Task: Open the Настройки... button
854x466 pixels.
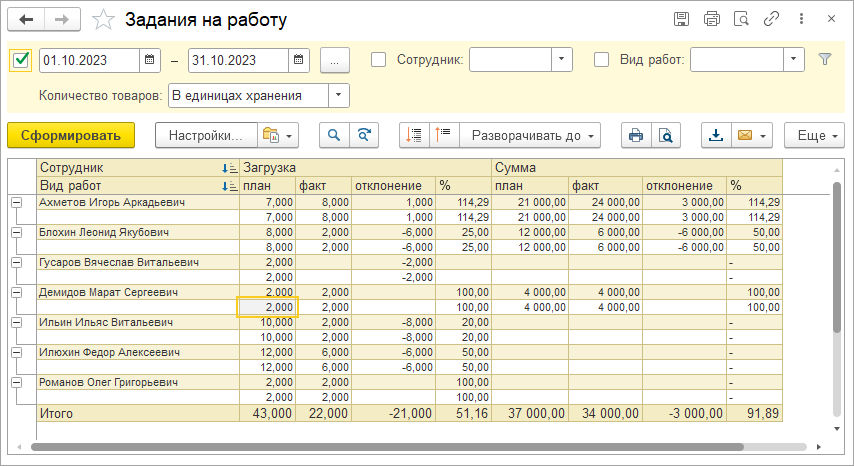Action: click(x=206, y=135)
